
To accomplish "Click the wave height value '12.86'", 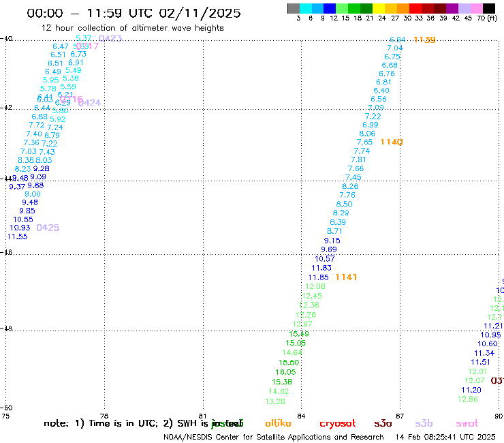I will tap(468, 399).
